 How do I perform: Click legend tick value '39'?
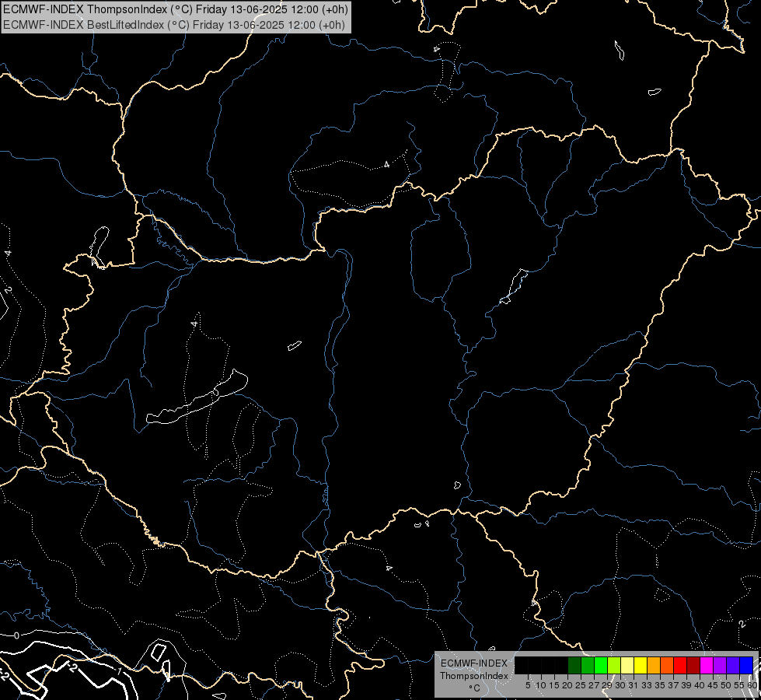pos(686,685)
